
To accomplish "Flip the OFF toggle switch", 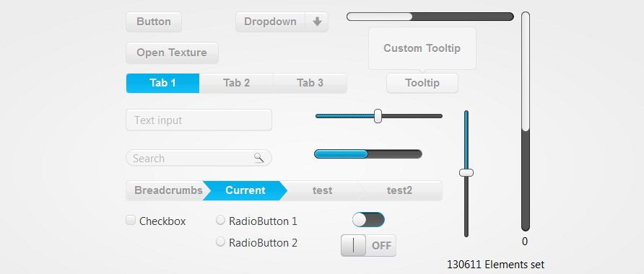I will coord(368,246).
